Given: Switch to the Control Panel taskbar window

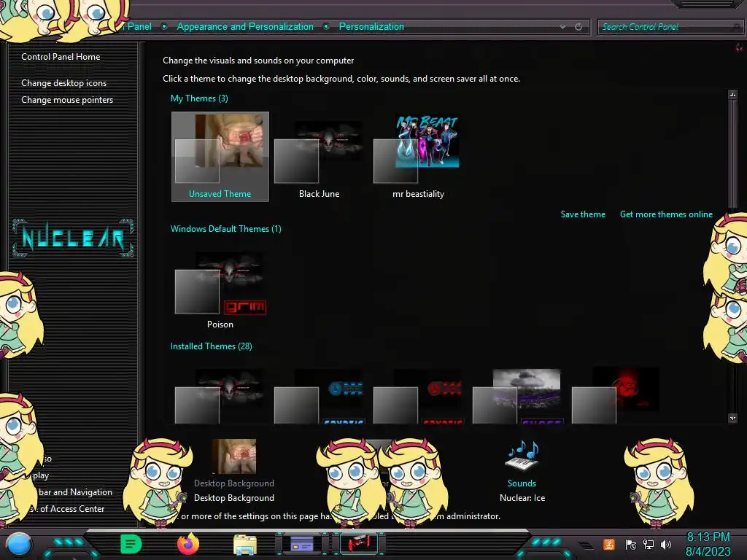Looking at the screenshot, I should pyautogui.click(x=301, y=544).
